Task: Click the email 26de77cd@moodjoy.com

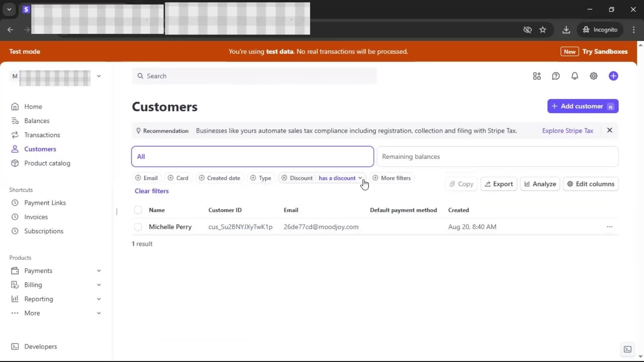Action: coord(321,227)
